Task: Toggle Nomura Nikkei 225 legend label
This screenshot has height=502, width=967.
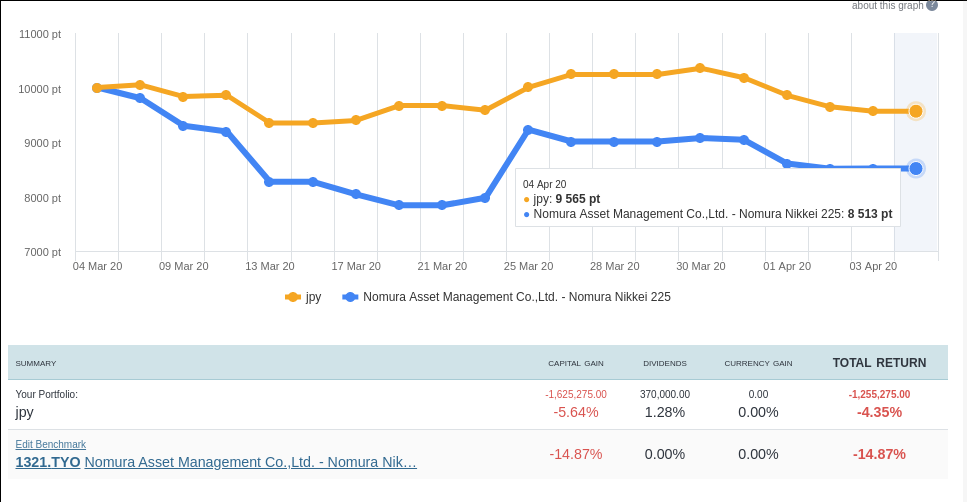Action: [x=516, y=297]
